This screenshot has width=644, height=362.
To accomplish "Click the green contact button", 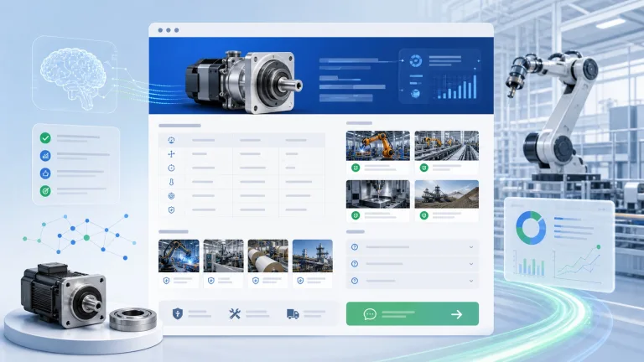I will click(x=413, y=314).
